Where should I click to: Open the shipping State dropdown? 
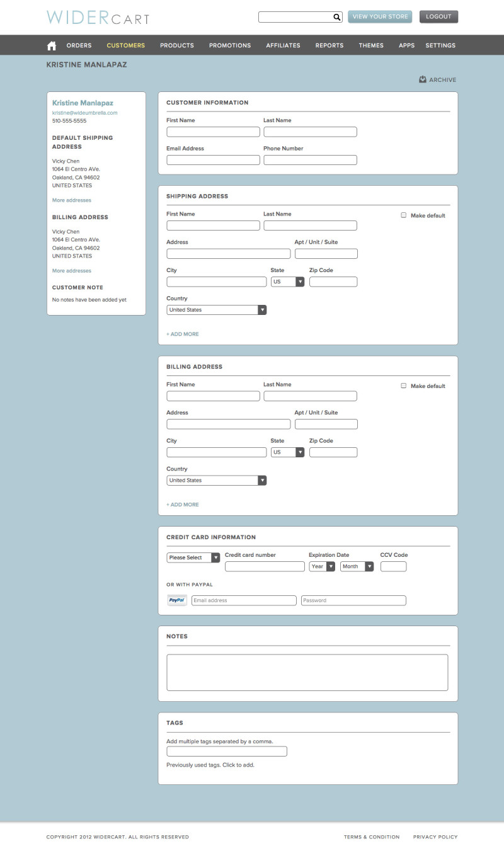tap(288, 282)
